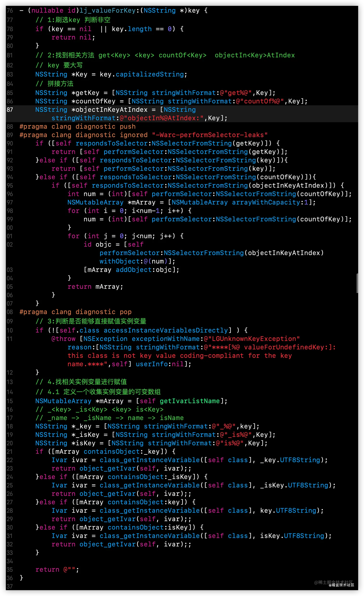The width and height of the screenshot is (364, 596).
Task: Click the comment '// _name -> _isName -> name -> isName'
Action: pos(109,418)
